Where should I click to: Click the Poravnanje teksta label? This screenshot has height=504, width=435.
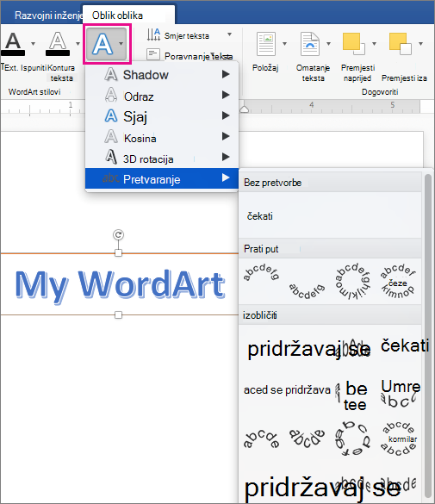pyautogui.click(x=198, y=56)
